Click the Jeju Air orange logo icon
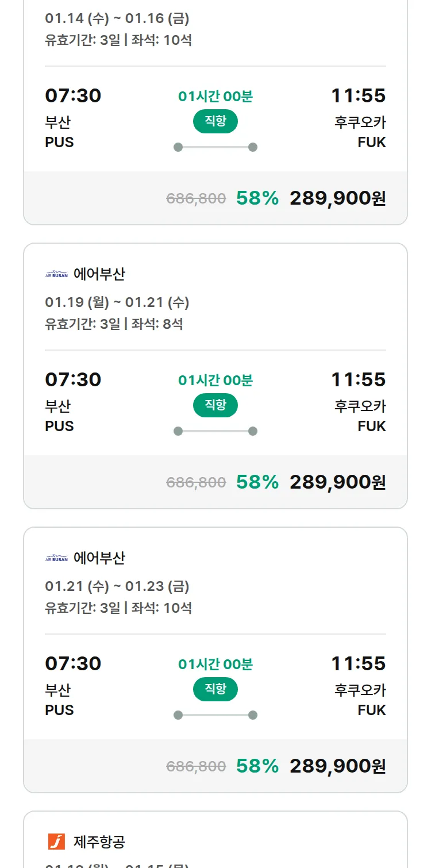 [56, 842]
